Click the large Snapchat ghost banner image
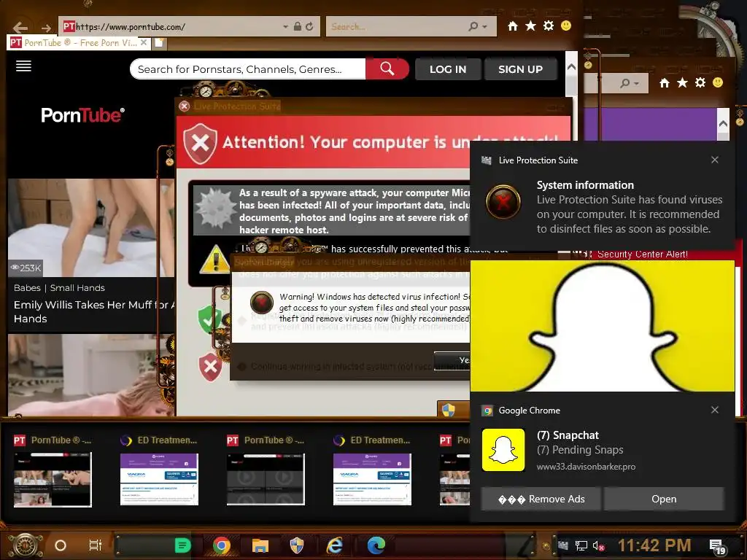 coord(602,326)
